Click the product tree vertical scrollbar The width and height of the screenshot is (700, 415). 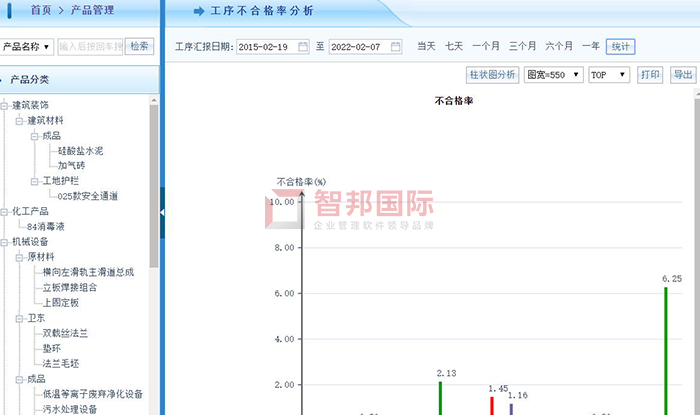click(154, 186)
